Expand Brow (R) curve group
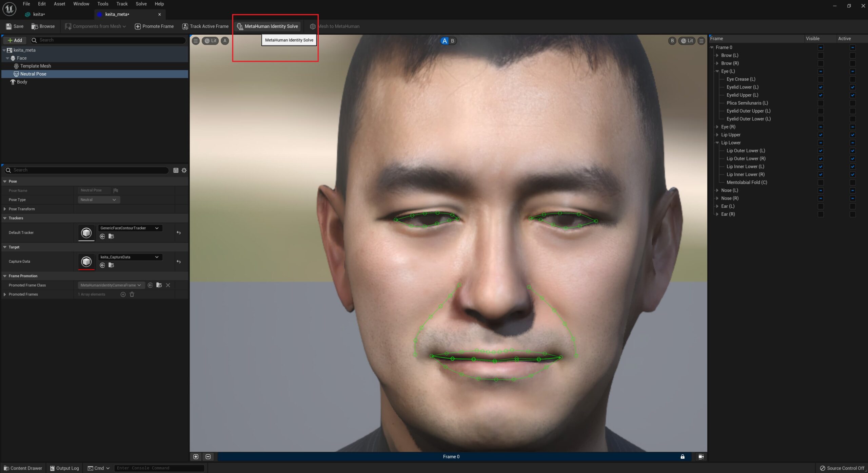The image size is (868, 473). point(717,63)
